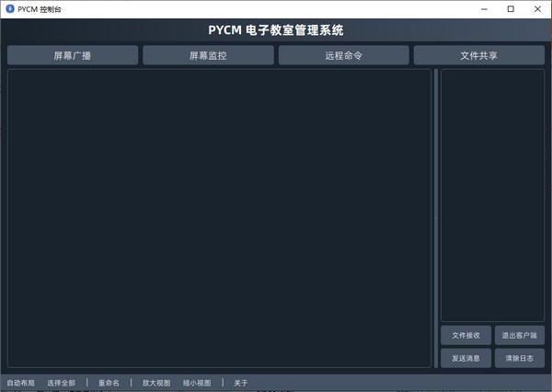This screenshot has width=552, height=392.
Task: Click the 发送消息 send message button
Action: pos(466,358)
